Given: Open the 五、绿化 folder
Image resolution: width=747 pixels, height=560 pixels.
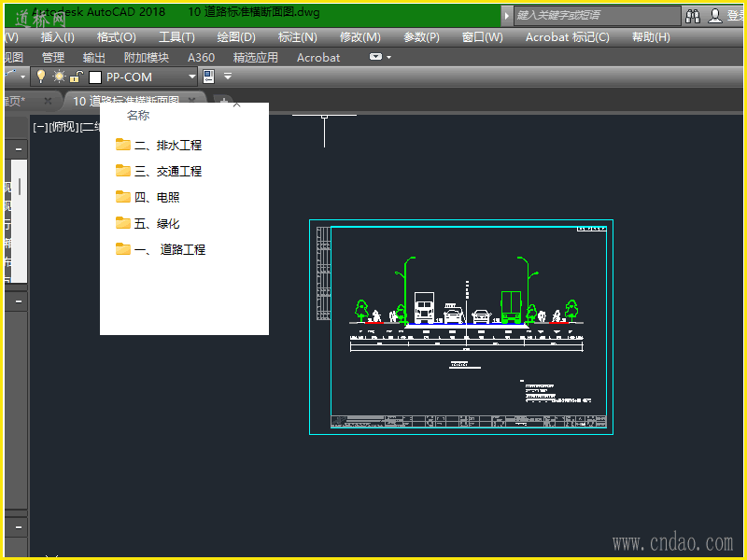Looking at the screenshot, I should tap(156, 223).
